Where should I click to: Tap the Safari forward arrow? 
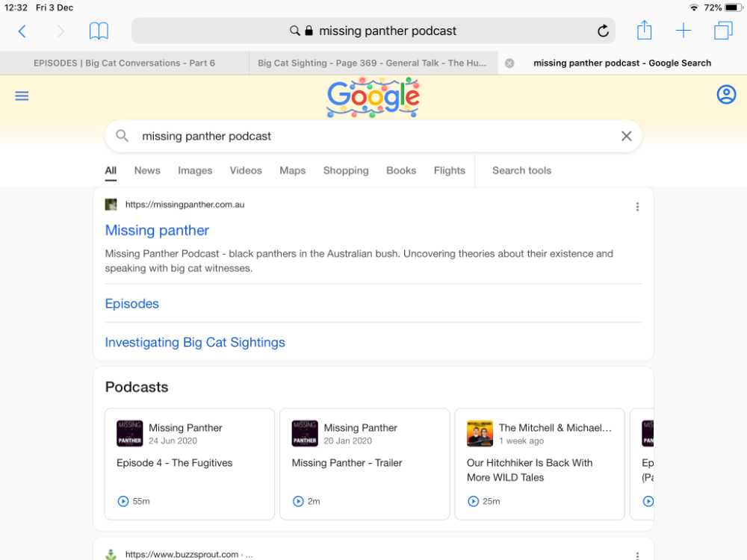point(61,31)
